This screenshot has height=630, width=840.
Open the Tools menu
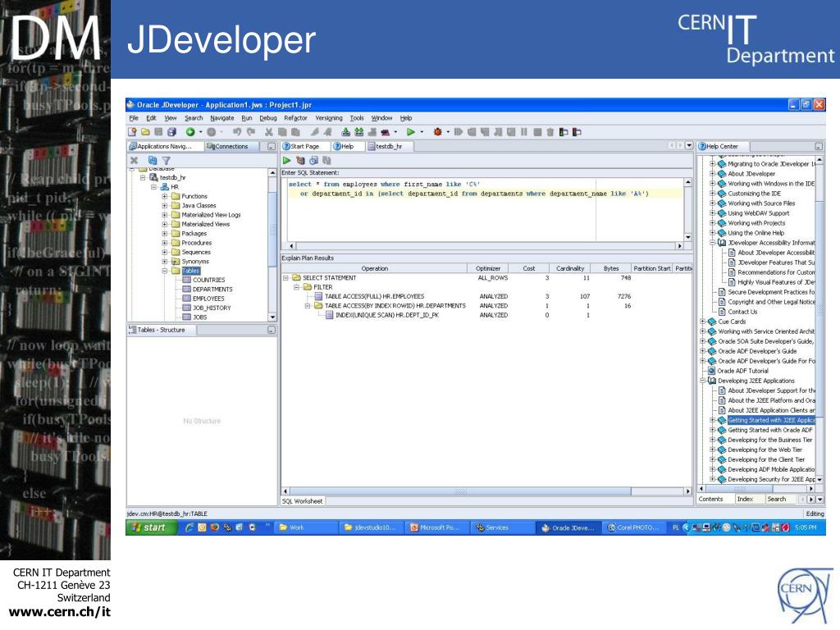[357, 118]
